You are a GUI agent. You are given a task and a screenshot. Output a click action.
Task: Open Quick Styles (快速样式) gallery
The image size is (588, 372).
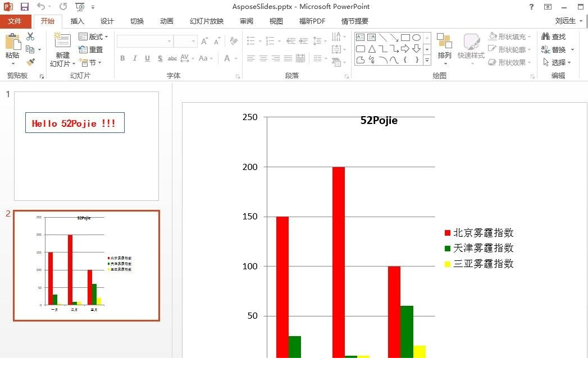471,48
